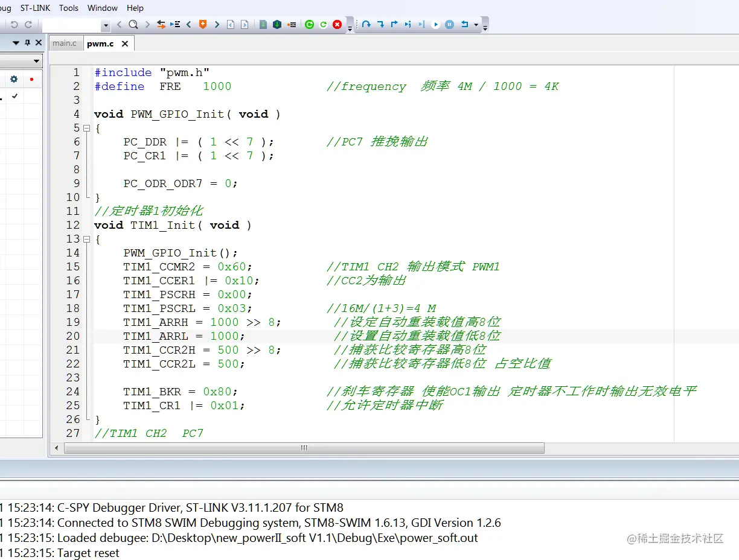Click the 'C-SPY Debugger Driver' log line
Viewport: 739px width, 560px height.
click(172, 507)
